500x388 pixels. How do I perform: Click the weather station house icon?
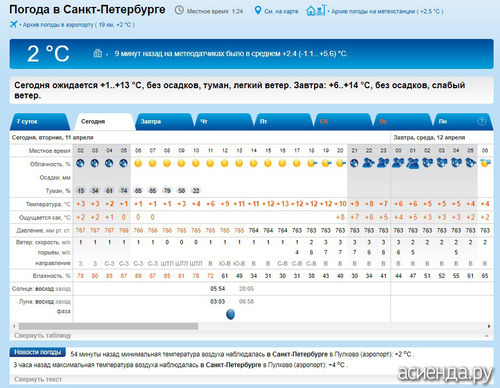click(315, 10)
